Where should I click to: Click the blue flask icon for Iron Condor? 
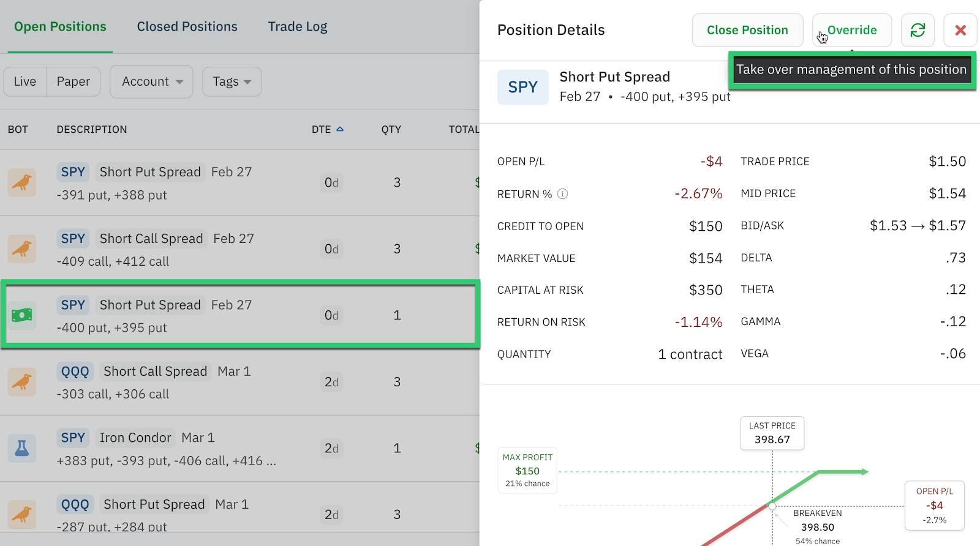point(22,448)
